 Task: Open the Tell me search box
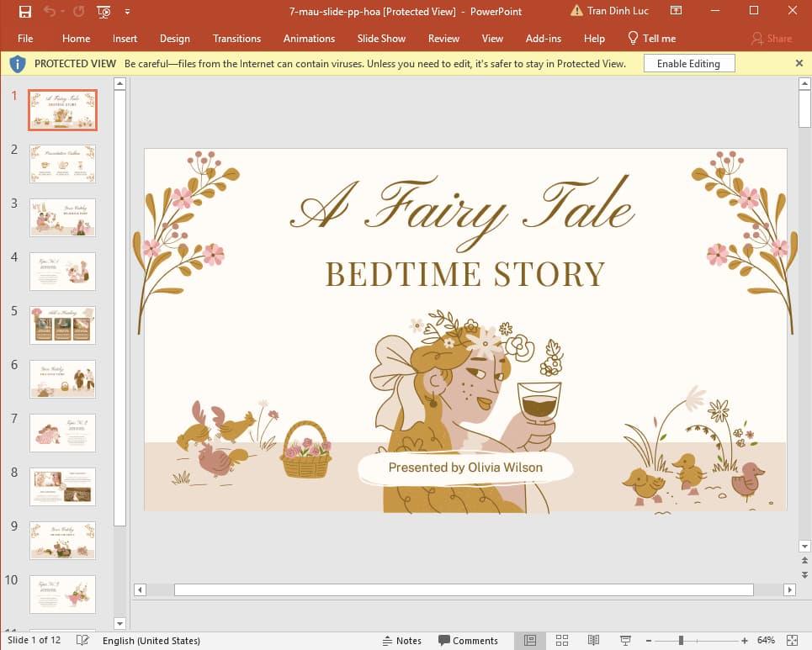652,38
